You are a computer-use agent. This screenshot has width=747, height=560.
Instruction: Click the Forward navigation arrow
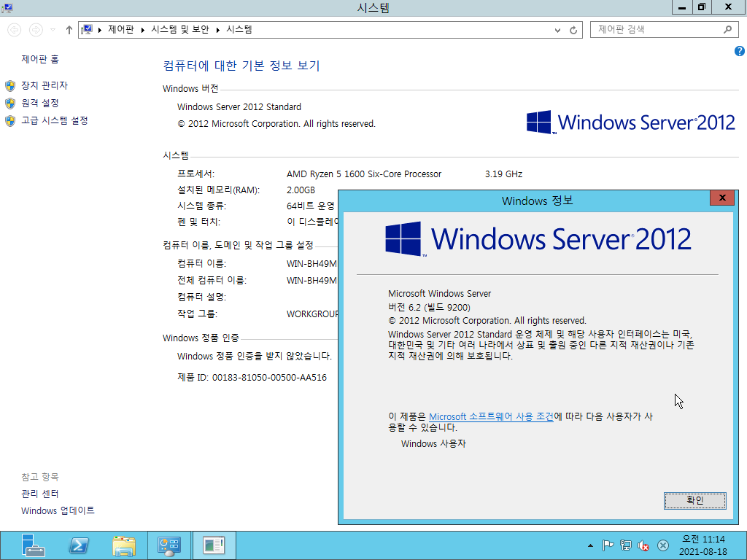[36, 30]
